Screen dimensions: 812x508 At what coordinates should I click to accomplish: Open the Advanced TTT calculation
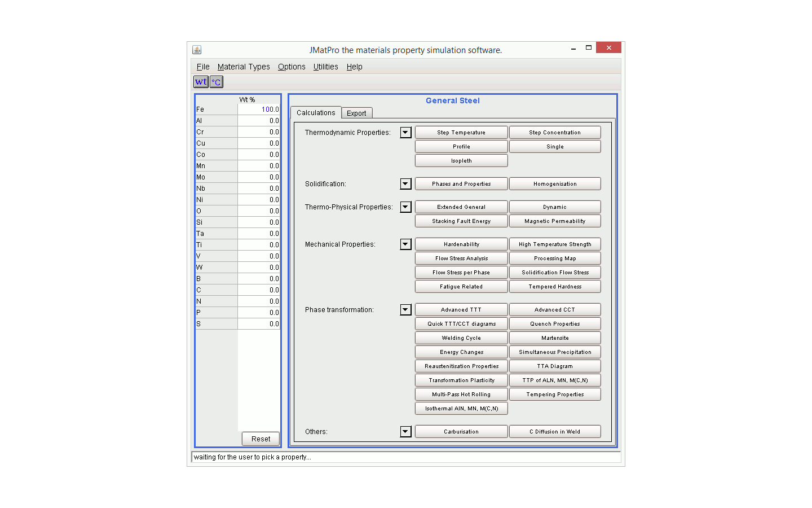[x=461, y=310]
